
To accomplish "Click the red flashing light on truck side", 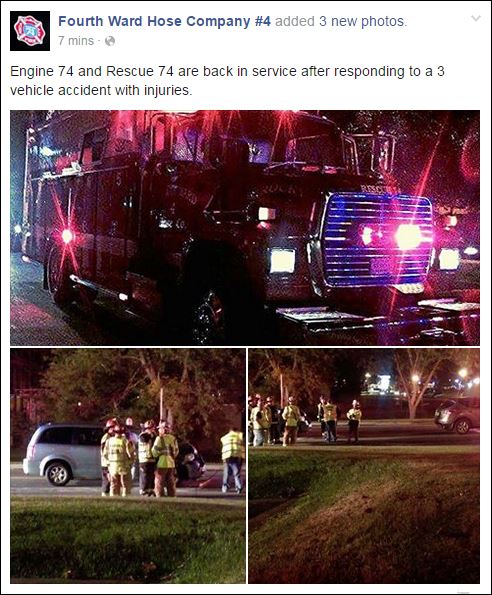I will pos(67,236).
